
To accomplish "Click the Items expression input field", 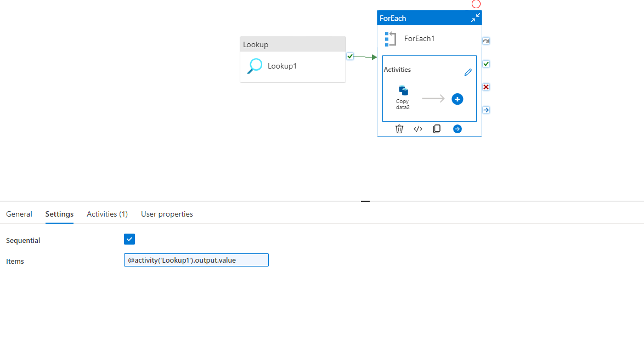I will click(x=196, y=260).
